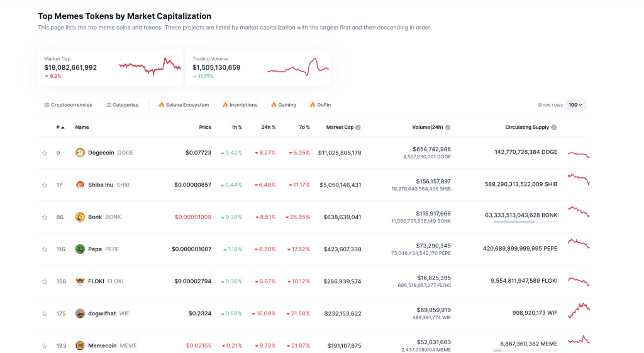This screenshot has width=644, height=353.
Task: Sort table by Name column
Action: (82, 127)
